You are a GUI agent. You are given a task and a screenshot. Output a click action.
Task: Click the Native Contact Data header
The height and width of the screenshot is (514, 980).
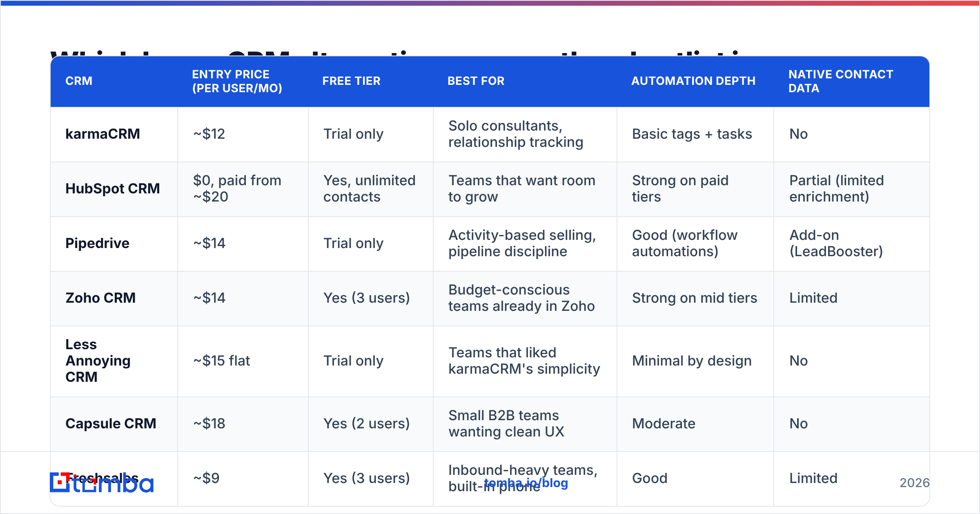(841, 81)
